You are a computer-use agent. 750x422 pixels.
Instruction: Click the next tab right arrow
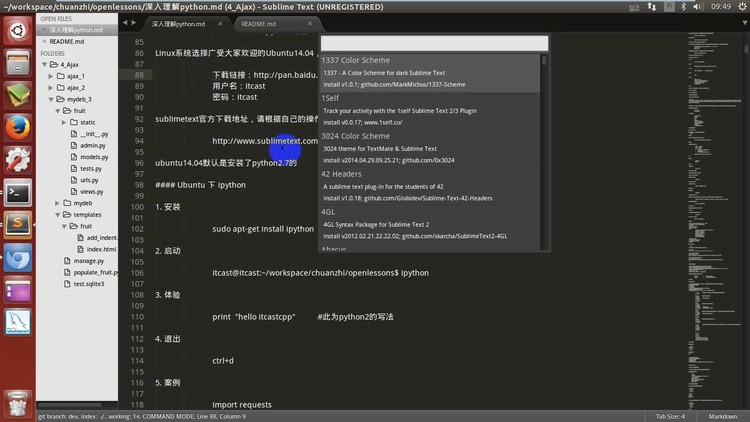[x=134, y=22]
